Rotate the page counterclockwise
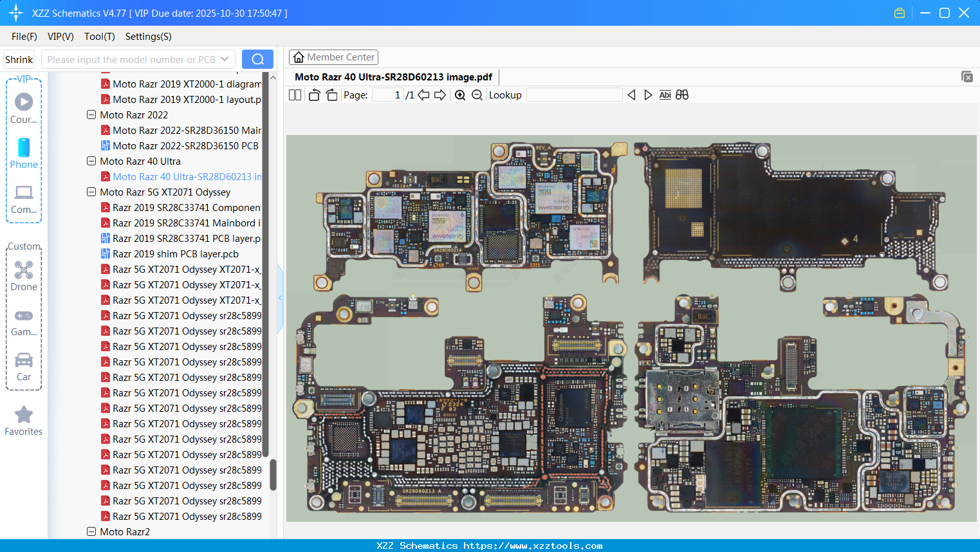Screen dimensions: 980x552 tap(314, 95)
